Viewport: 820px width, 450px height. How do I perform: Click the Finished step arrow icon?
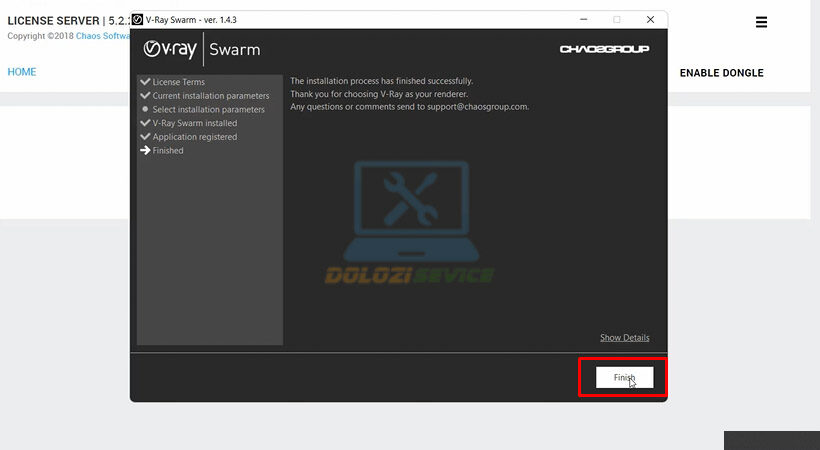(146, 151)
